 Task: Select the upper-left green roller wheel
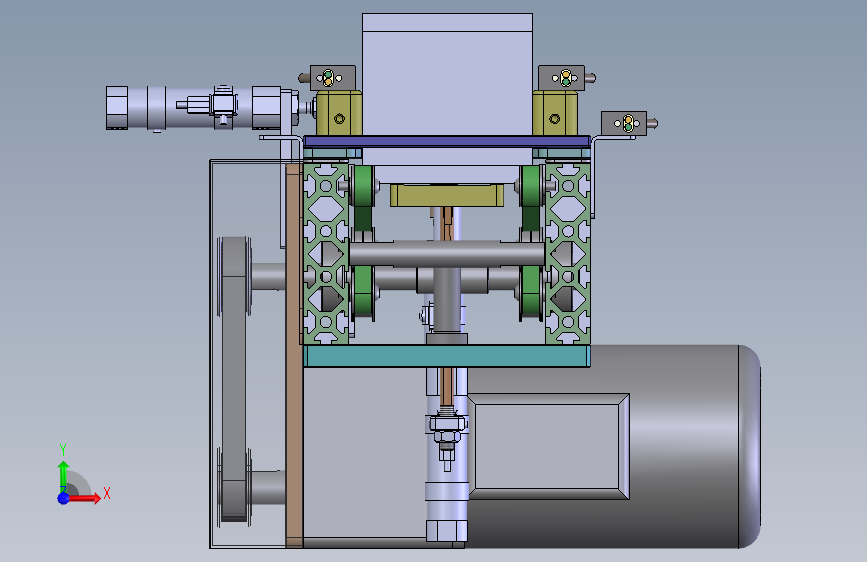363,186
